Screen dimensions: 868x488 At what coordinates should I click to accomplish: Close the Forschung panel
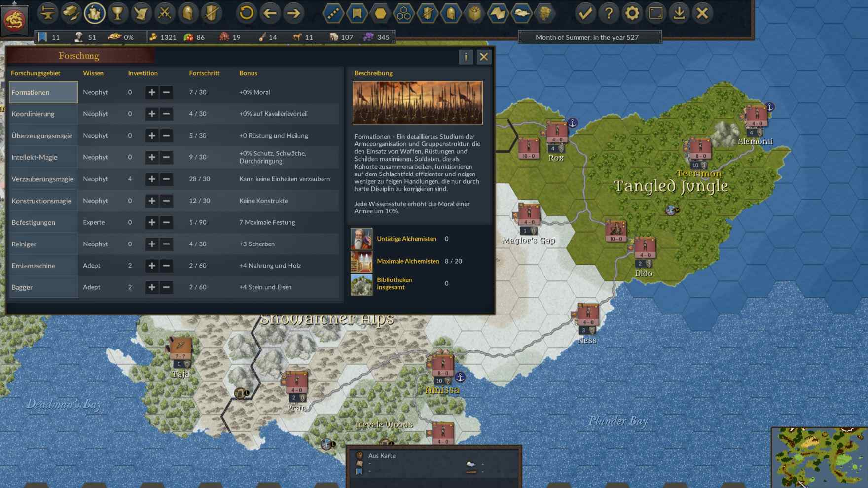(x=484, y=57)
